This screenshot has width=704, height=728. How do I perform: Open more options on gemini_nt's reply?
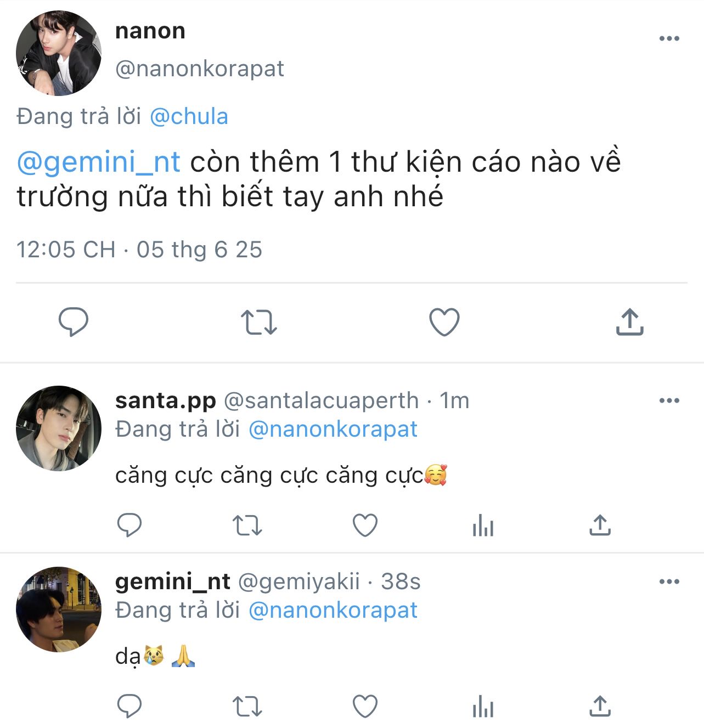pos(669,582)
